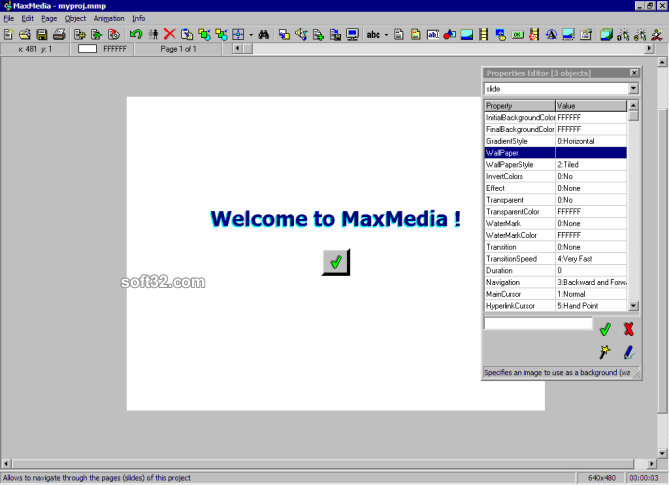Click the circular 'A' rotating text icon

(x=551, y=35)
